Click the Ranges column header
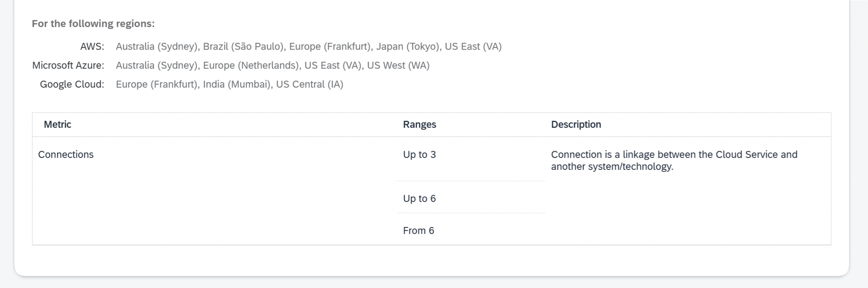 click(419, 125)
